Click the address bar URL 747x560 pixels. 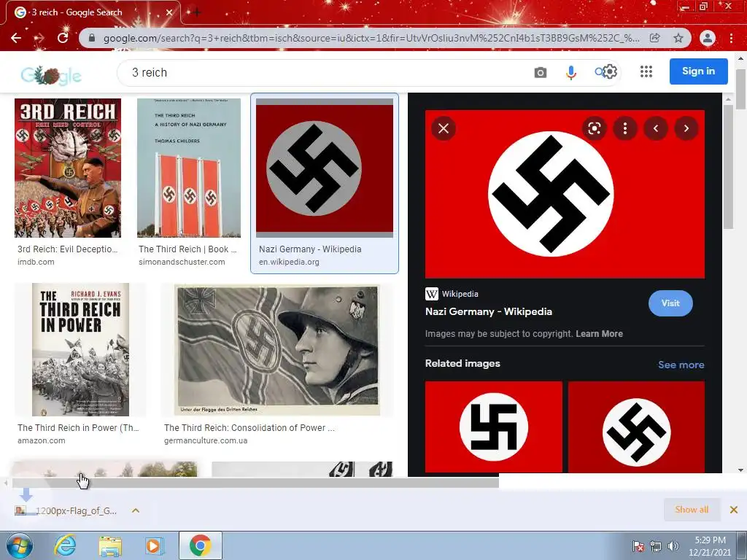click(x=371, y=38)
